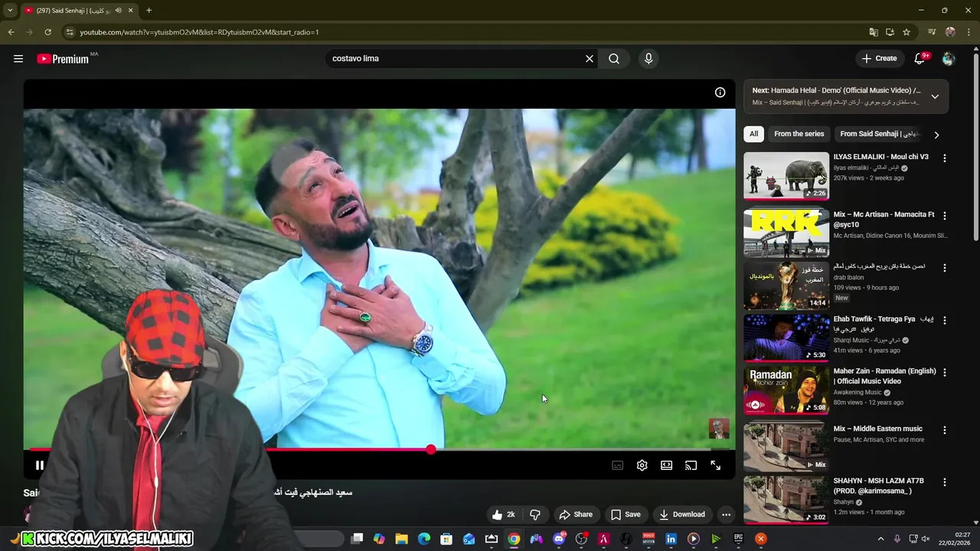Save video to playlist
Image resolution: width=980 pixels, height=551 pixels.
coord(626,514)
